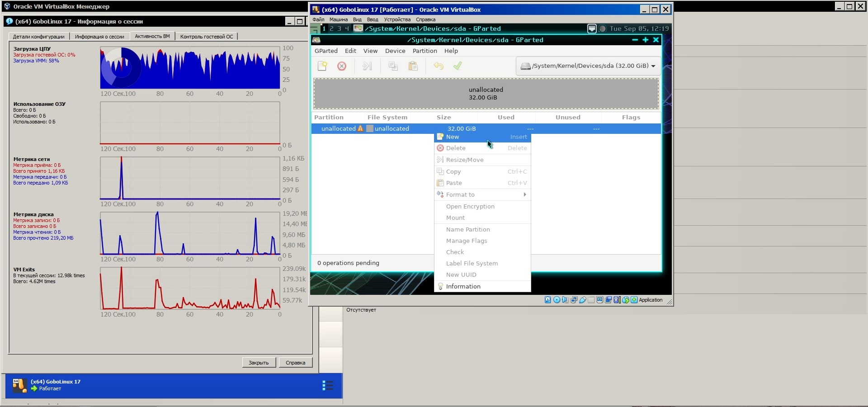Click the USB devices status bar icon
868x407 pixels.
click(x=583, y=300)
